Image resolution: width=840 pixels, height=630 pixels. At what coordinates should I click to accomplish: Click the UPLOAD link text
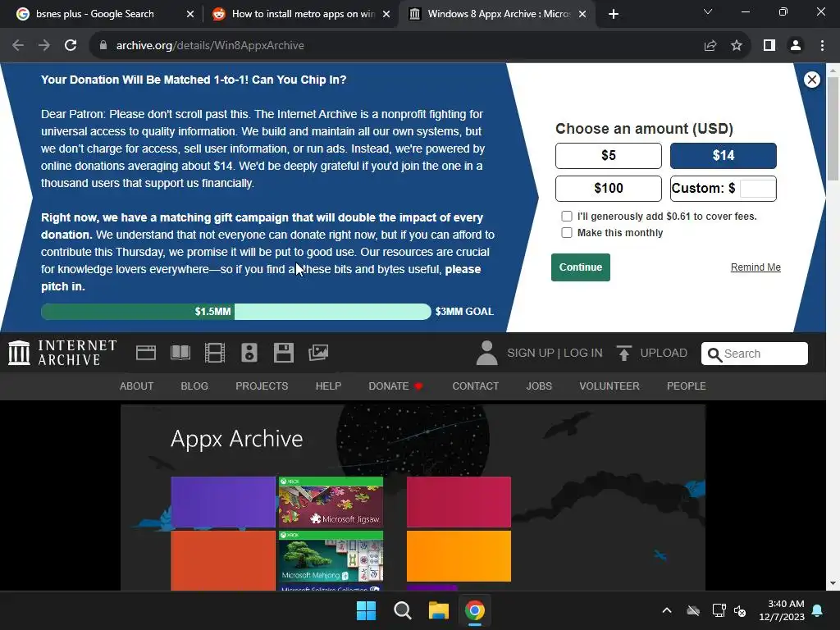click(x=664, y=353)
